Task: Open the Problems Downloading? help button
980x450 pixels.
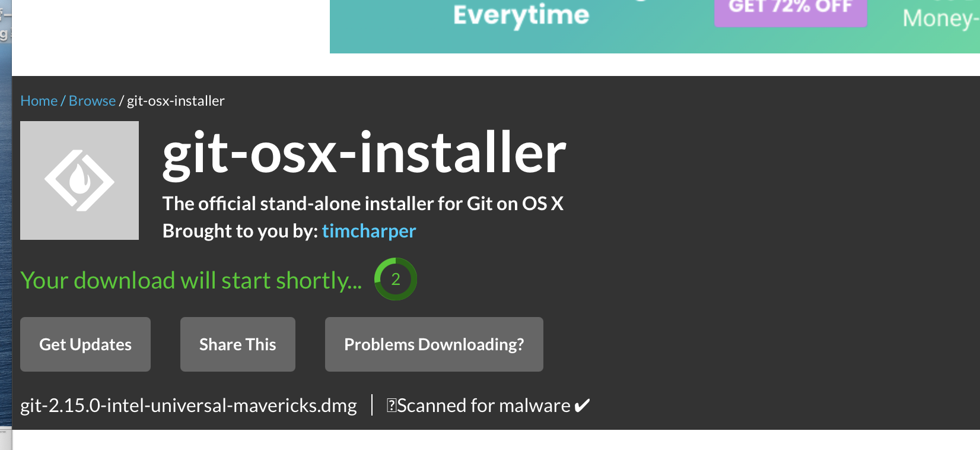Action: (x=434, y=344)
